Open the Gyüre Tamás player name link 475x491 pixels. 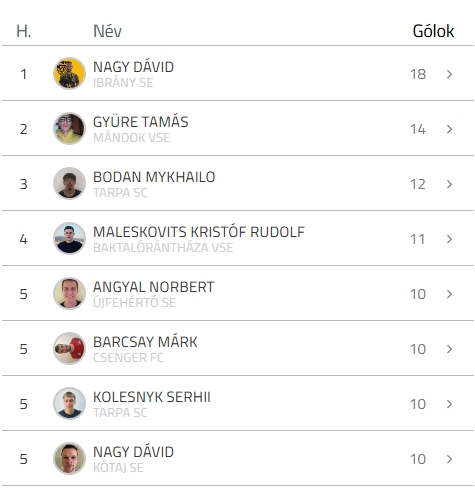pos(141,122)
